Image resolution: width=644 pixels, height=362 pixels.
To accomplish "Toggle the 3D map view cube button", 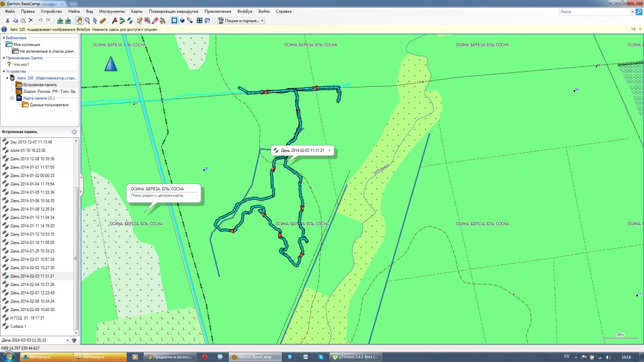I will pos(182,20).
